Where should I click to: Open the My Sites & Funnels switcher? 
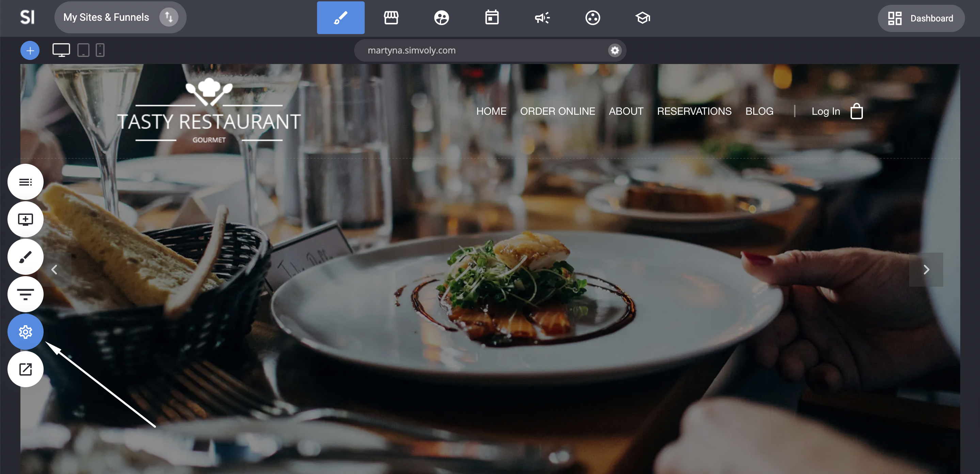[x=120, y=17]
